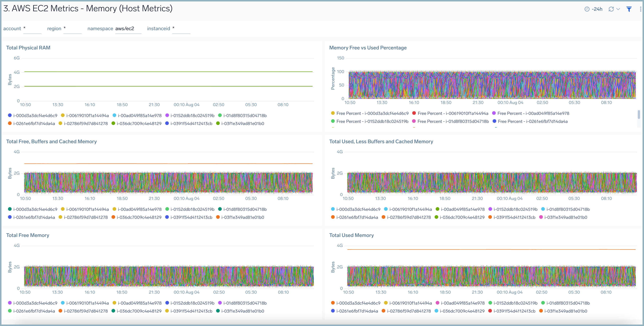Screen dimensions: 644x326
Task: Toggle i-000d3a3dcf4e4d6c9 in Total Physical RAM legend
Action: pyautogui.click(x=35, y=115)
